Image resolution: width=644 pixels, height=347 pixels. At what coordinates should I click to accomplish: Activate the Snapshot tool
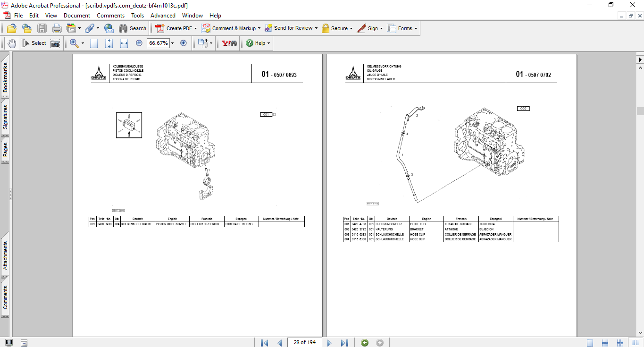[x=55, y=43]
